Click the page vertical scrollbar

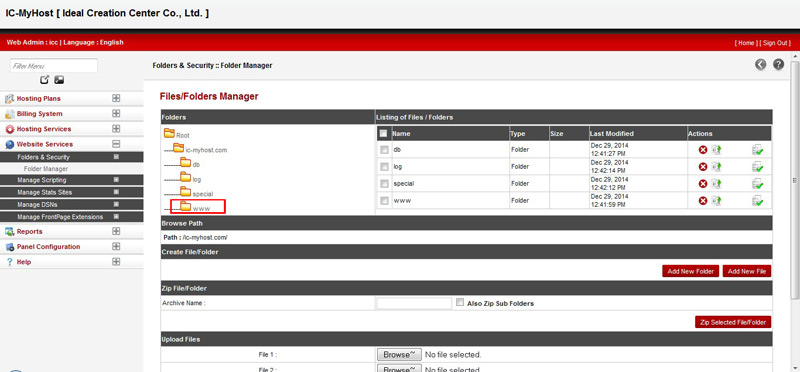[794, 180]
